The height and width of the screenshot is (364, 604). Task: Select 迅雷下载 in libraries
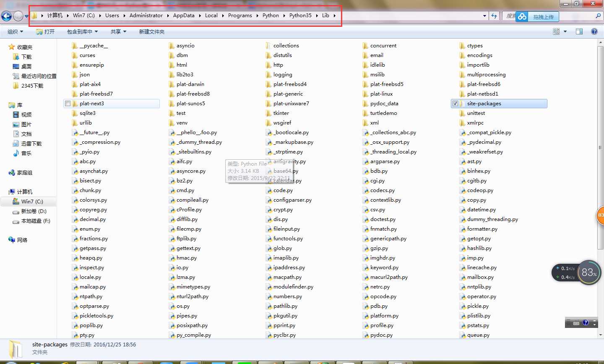[x=27, y=143]
